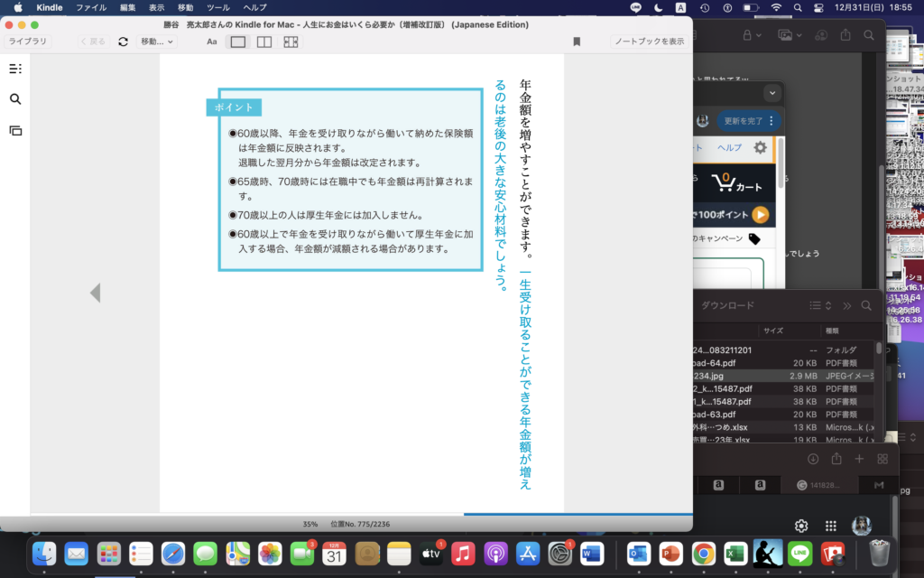
Task: Expand the chevron dropdown in browser tab bar
Action: tap(771, 93)
